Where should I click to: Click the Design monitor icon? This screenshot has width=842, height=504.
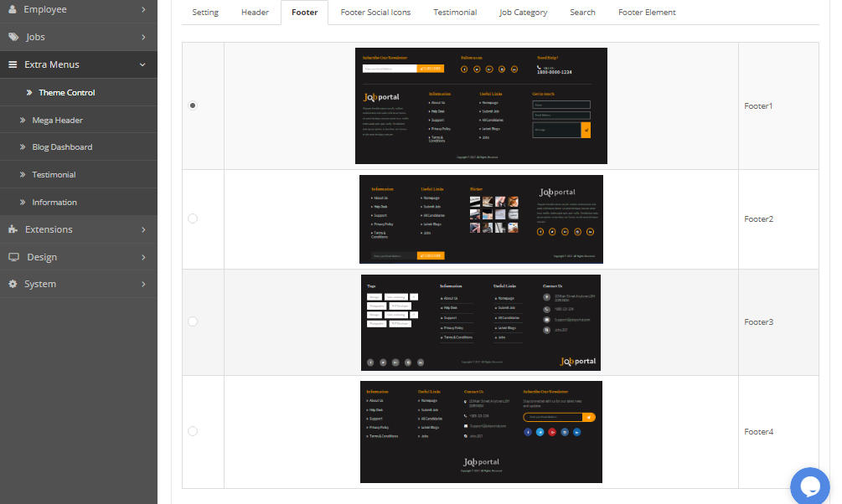click(13, 257)
